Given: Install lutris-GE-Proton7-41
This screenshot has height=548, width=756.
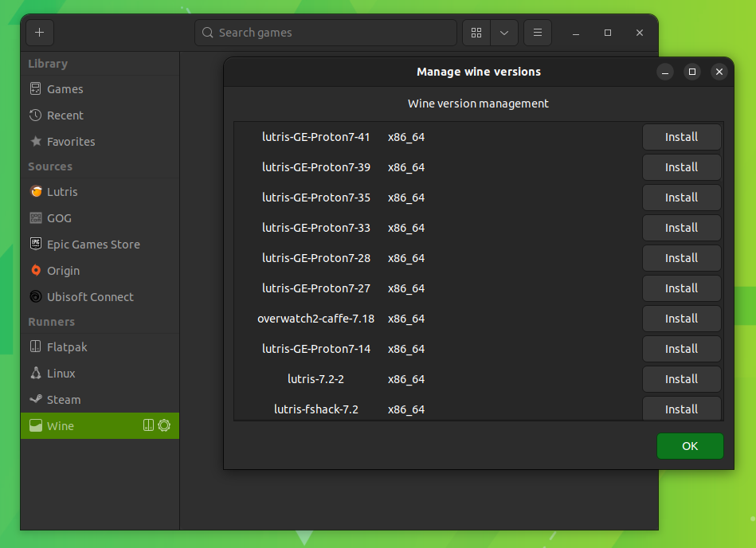Looking at the screenshot, I should [x=681, y=137].
